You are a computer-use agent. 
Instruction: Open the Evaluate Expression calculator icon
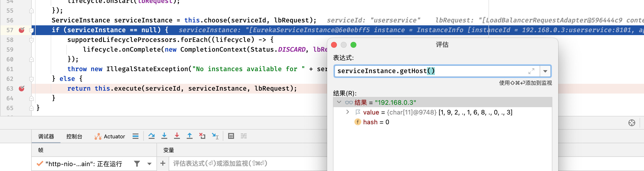pyautogui.click(x=231, y=136)
